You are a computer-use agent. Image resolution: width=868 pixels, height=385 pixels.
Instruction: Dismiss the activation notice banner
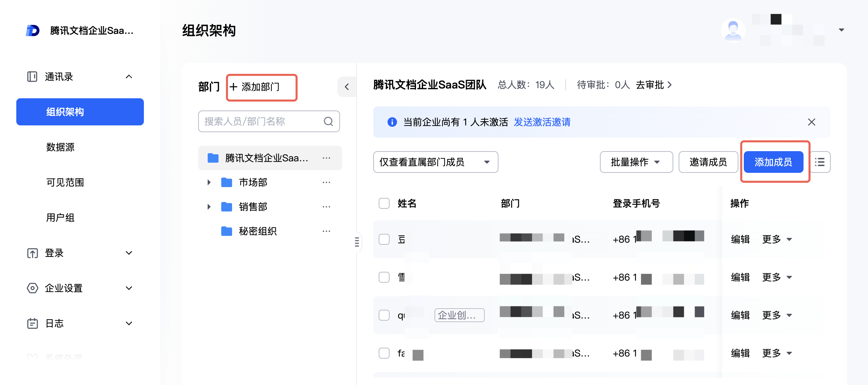(x=811, y=122)
